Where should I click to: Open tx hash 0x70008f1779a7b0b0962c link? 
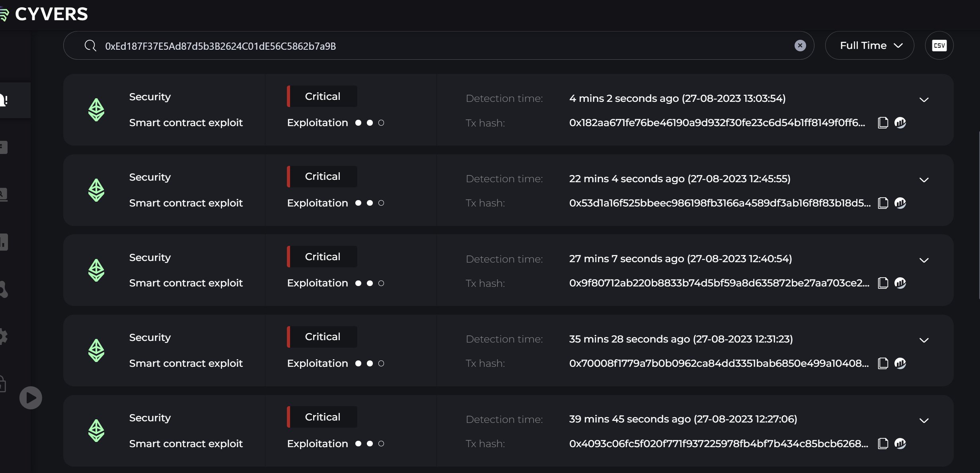click(719, 363)
